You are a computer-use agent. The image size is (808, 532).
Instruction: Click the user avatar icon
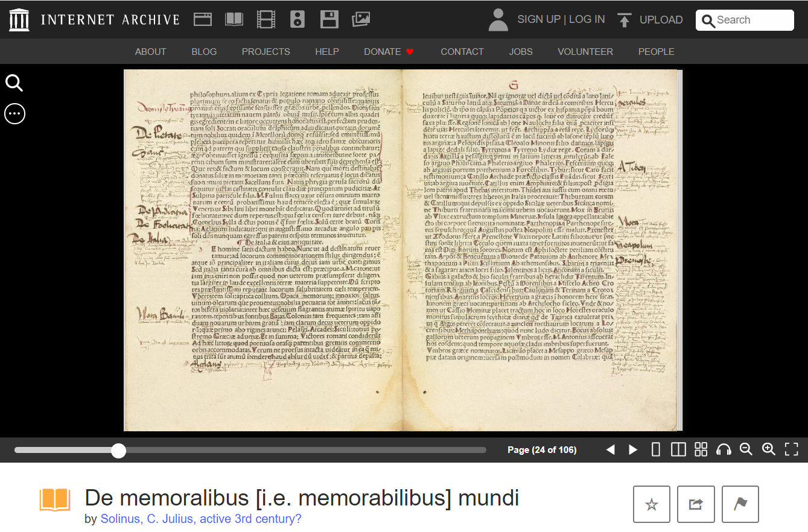click(x=498, y=20)
